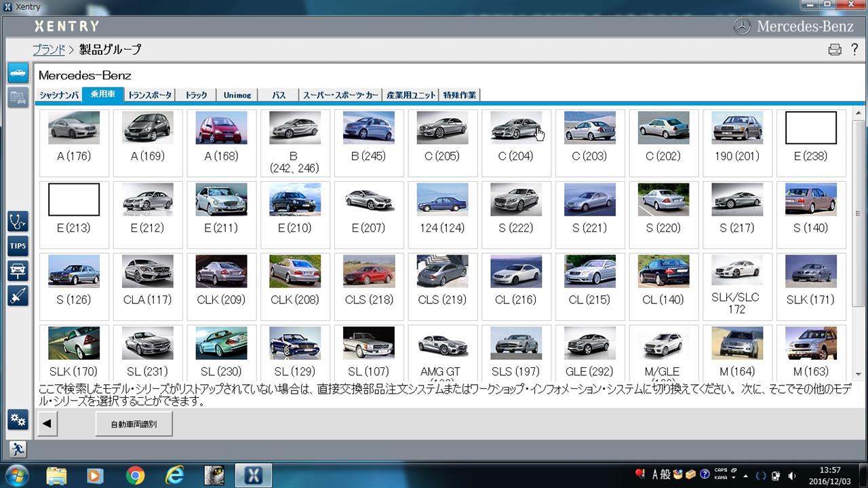Select the E (213) model tile
Image resolution: width=868 pixels, height=488 pixels.
coord(74,214)
